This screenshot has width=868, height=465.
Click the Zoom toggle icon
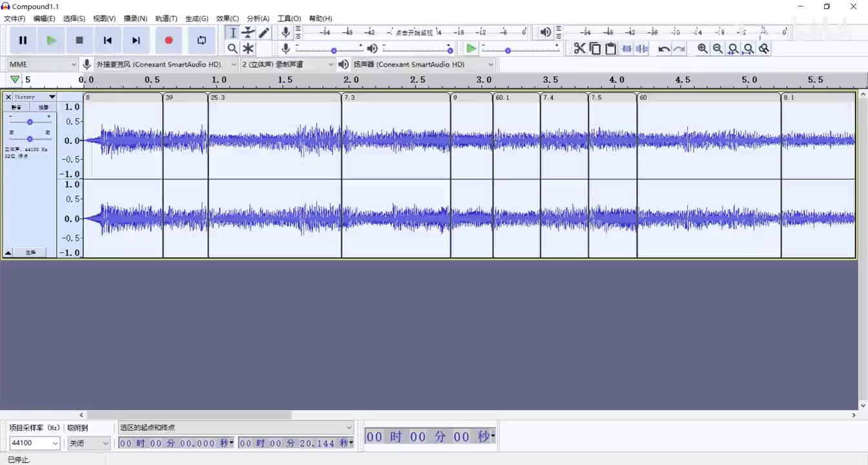pyautogui.click(x=764, y=48)
